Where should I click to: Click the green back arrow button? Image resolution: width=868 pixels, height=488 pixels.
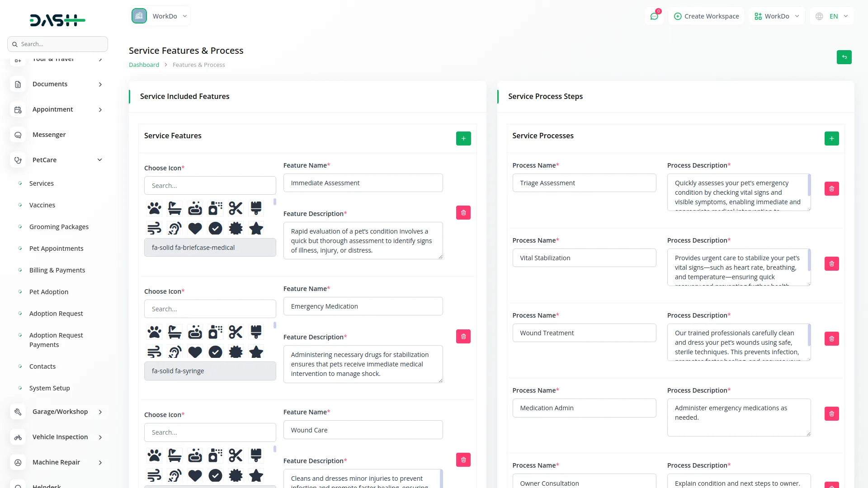(844, 57)
